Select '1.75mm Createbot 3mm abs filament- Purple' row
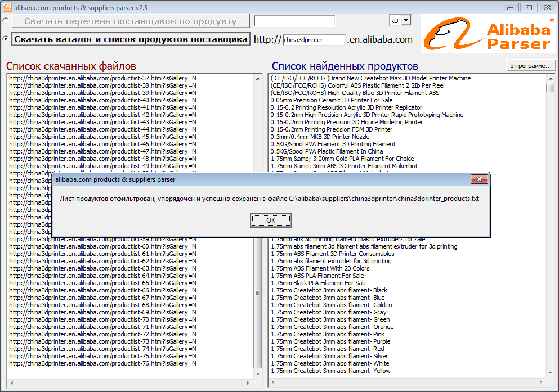559x392 pixels. [x=330, y=341]
